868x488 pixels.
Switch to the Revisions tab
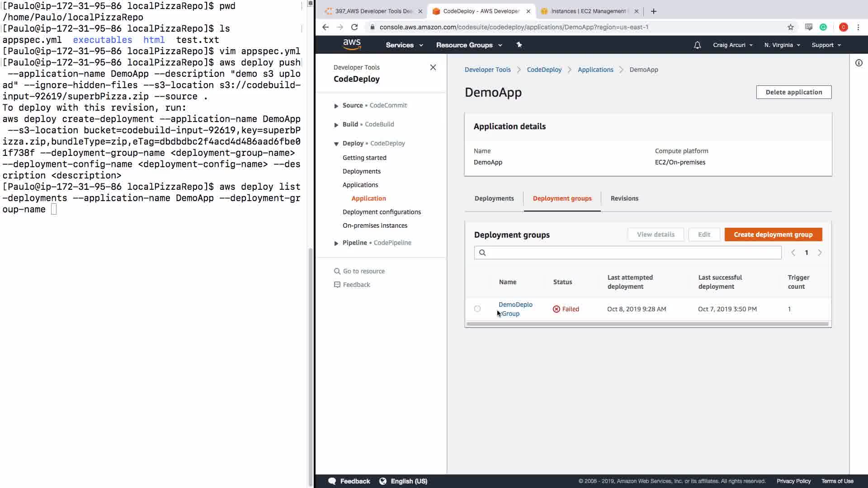[x=624, y=198]
